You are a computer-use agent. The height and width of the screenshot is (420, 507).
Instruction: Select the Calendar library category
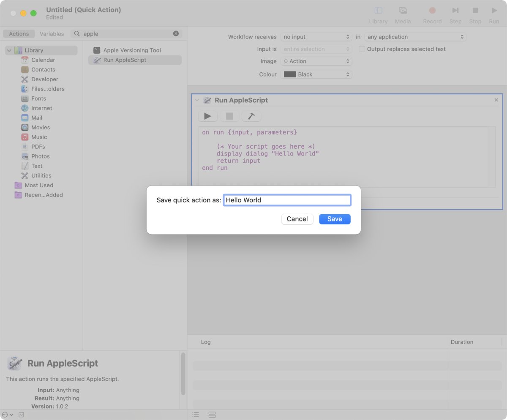[x=43, y=60]
